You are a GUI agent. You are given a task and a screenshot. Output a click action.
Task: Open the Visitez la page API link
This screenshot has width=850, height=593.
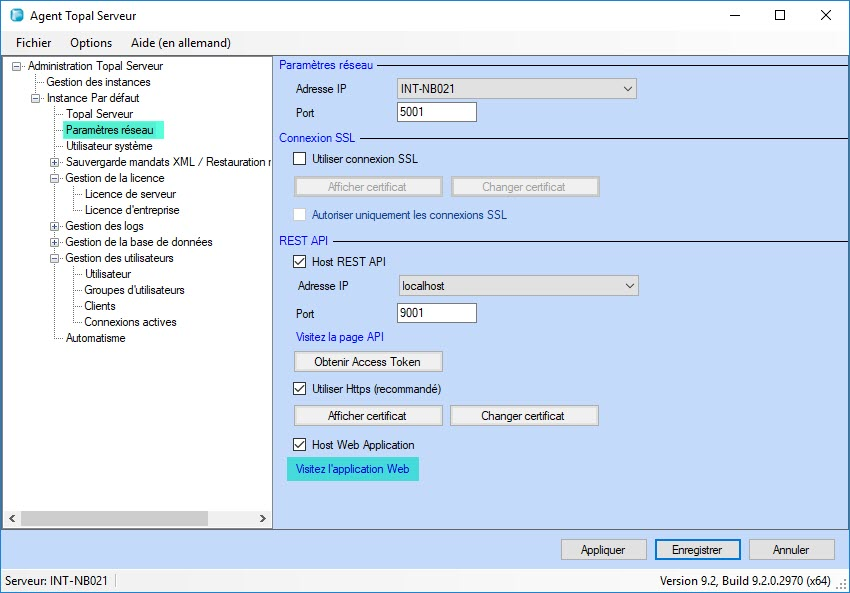pyautogui.click(x=340, y=337)
